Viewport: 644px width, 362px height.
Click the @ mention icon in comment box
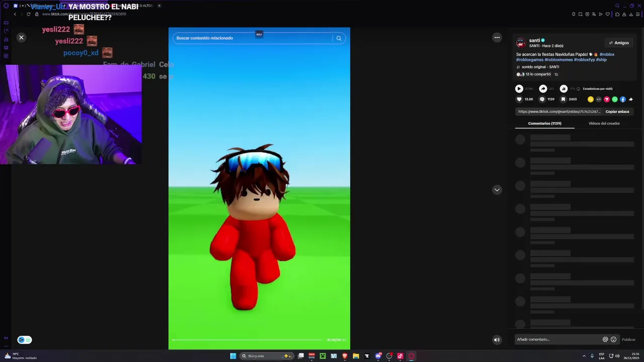605,339
